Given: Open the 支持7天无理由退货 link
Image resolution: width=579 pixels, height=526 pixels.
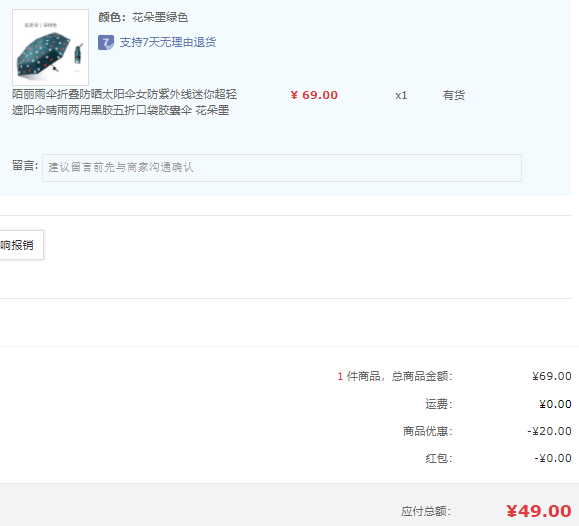Looking at the screenshot, I should 168,42.
